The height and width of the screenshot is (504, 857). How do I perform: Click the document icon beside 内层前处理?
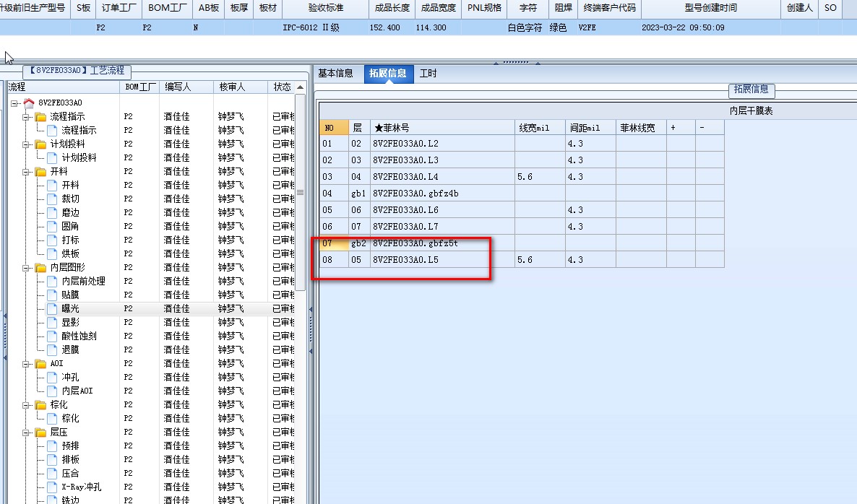(x=52, y=281)
